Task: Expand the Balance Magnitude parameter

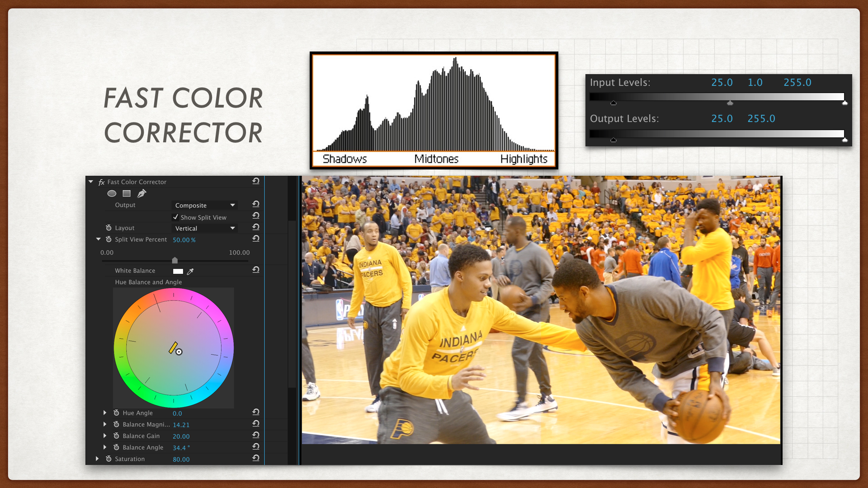Action: point(105,424)
